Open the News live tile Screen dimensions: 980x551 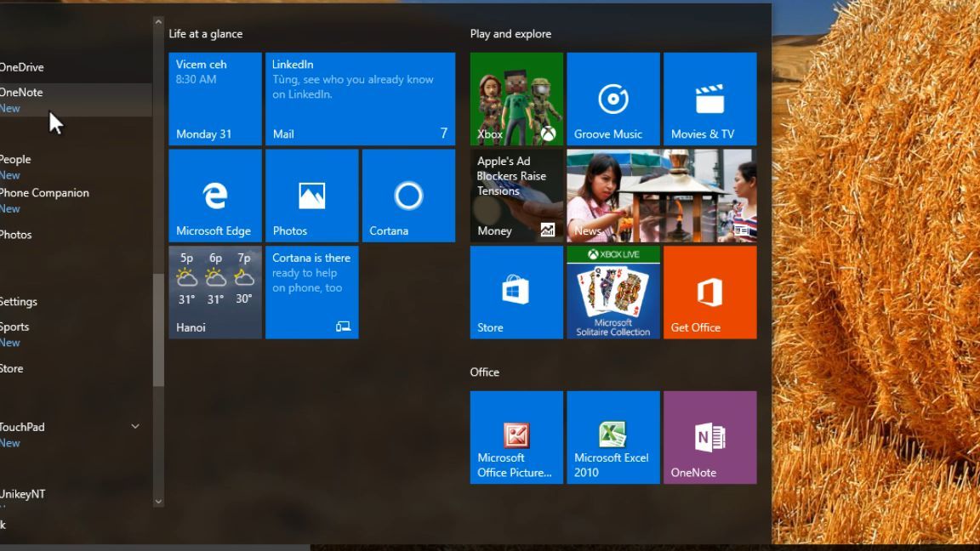coord(662,196)
